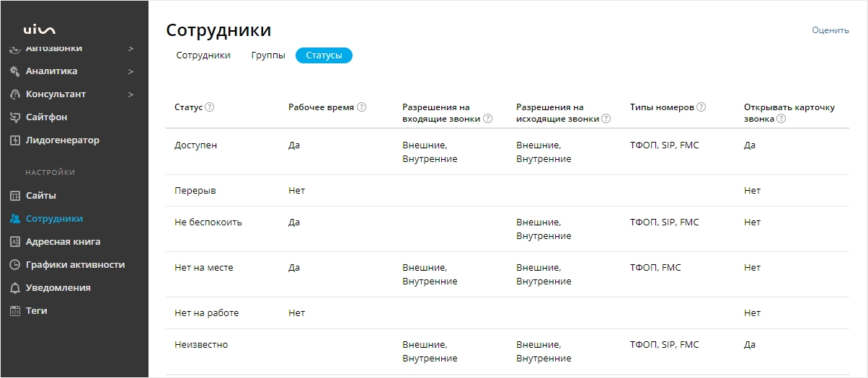Switch to the Сотрудники tab

203,55
